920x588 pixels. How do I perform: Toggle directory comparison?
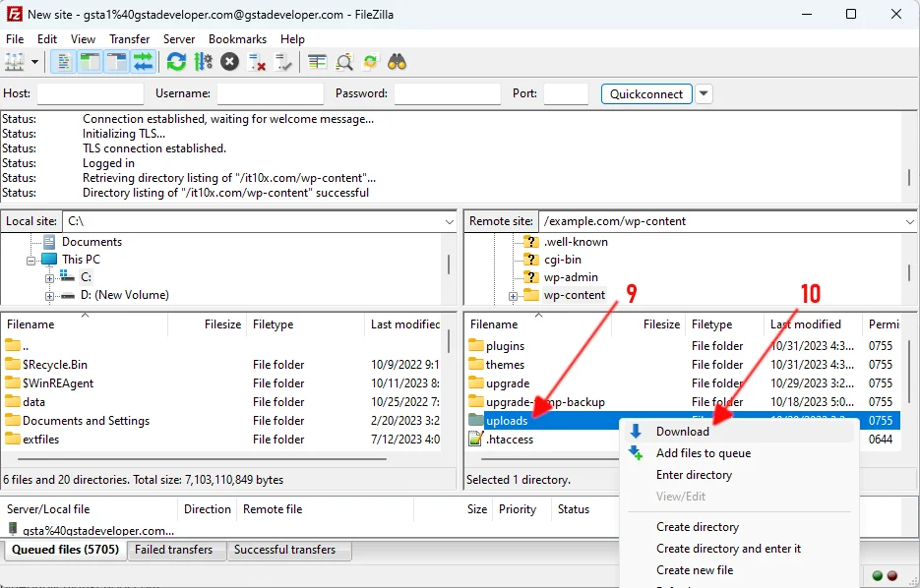click(344, 62)
